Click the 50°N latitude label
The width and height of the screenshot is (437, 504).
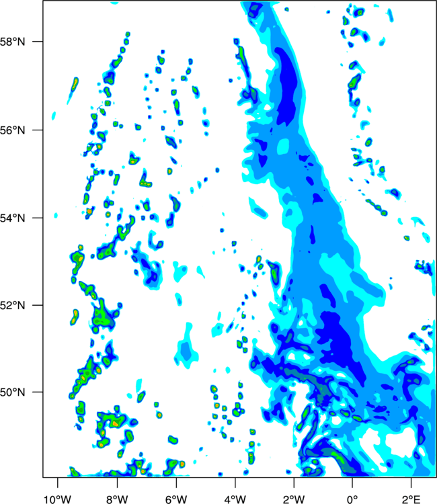pos(12,392)
